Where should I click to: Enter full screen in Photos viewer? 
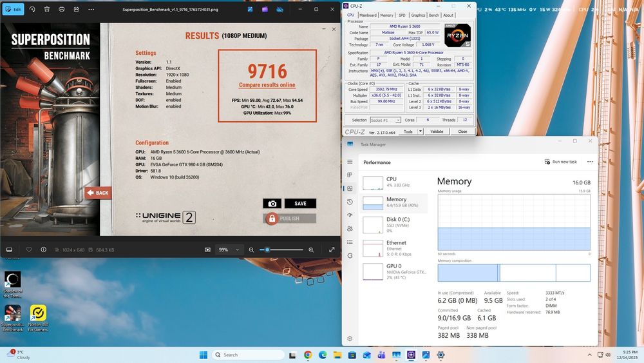pos(332,250)
